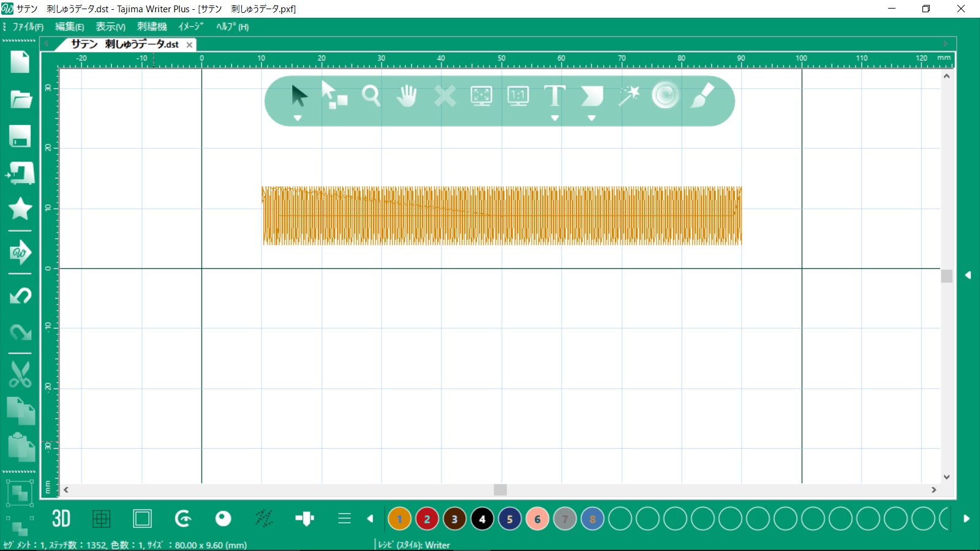Image resolution: width=980 pixels, height=551 pixels.
Task: Copy the selected object
Action: pos(20,411)
